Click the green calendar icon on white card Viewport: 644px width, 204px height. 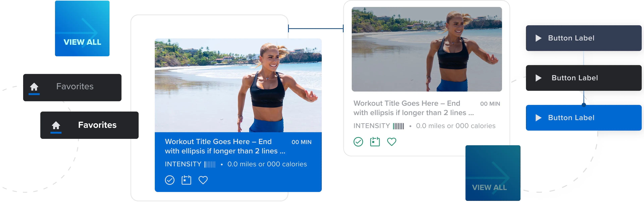375,142
